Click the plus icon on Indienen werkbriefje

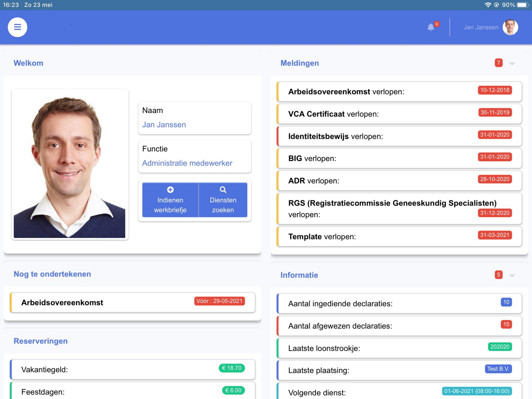click(170, 190)
